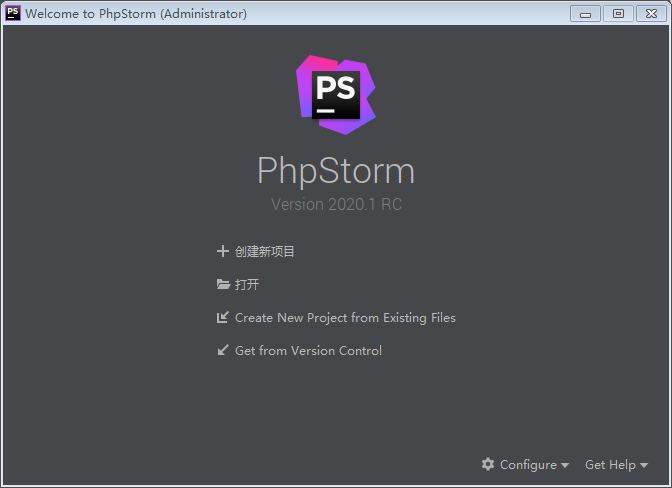
Task: Click the Version 2020.1 RC label
Action: (x=336, y=204)
